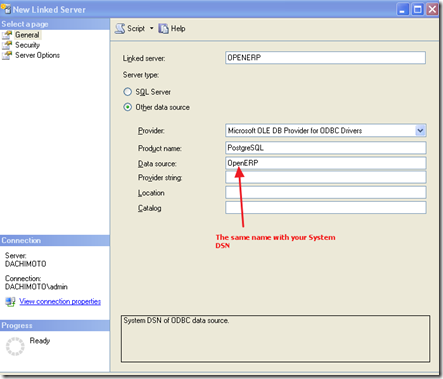Select the General page
This screenshot has height=379, width=443.
point(27,35)
